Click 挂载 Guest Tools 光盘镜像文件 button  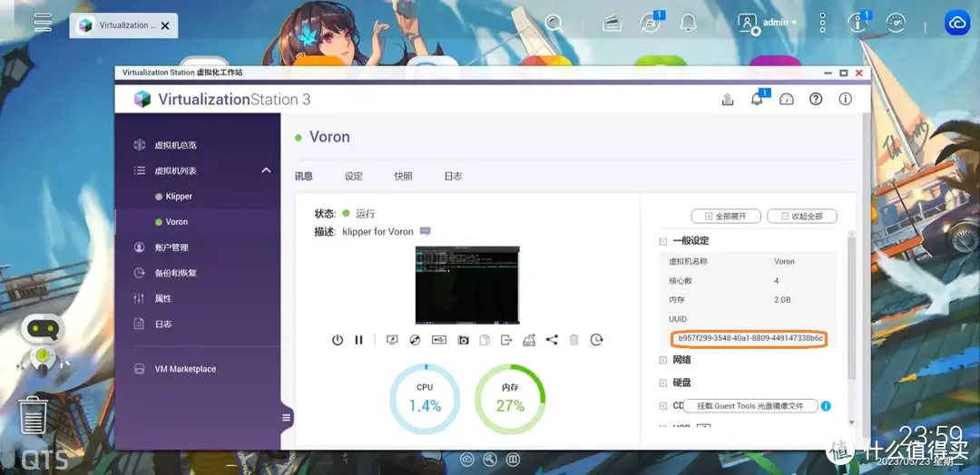(750, 406)
